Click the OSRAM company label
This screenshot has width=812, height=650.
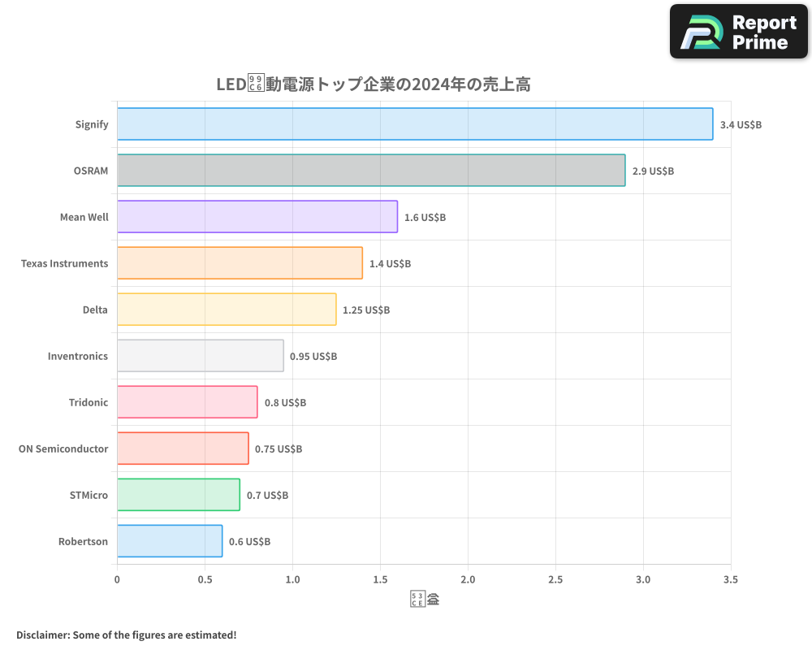click(90, 171)
